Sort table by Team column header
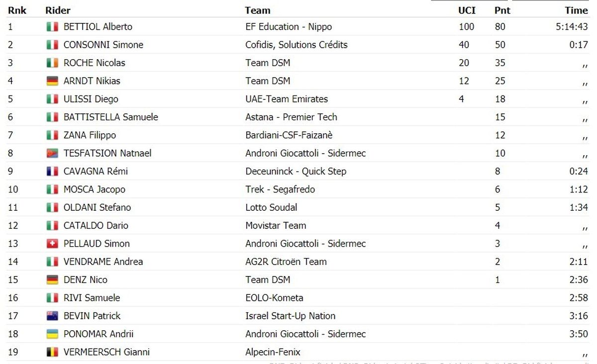The image size is (597, 364). click(x=258, y=10)
